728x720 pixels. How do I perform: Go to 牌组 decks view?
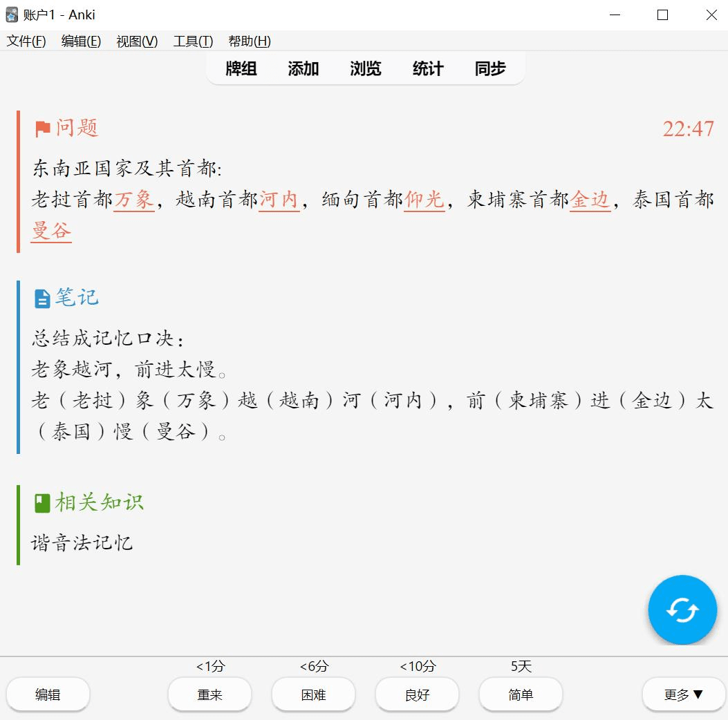point(241,68)
